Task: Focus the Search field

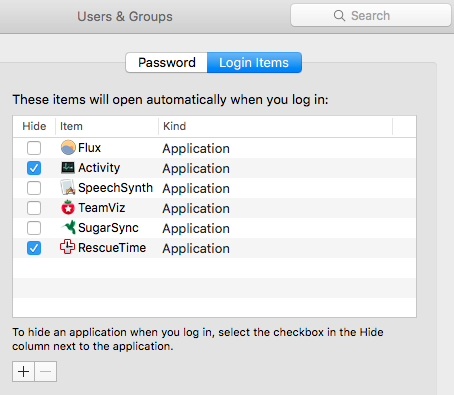Action: [371, 15]
